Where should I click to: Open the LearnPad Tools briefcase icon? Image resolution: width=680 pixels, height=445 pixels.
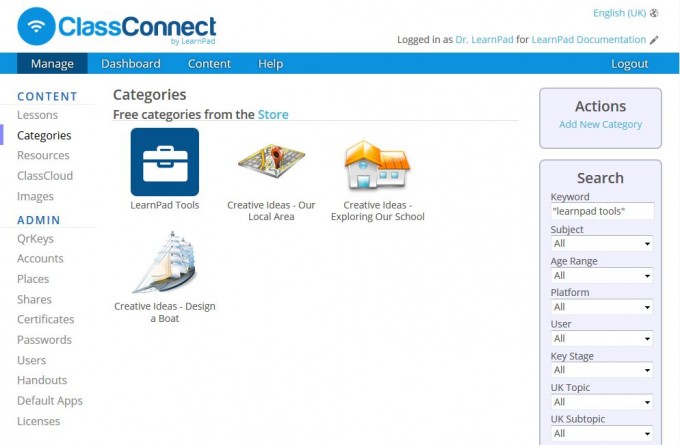(165, 162)
